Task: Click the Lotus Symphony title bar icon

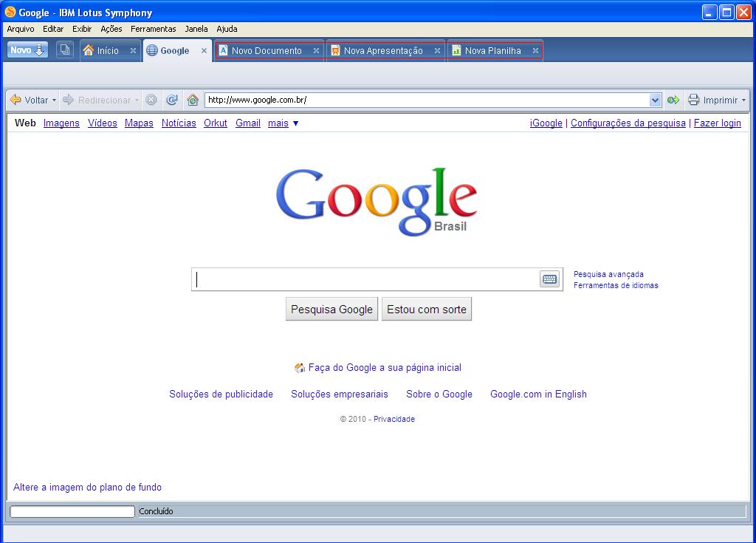Action: [10, 12]
